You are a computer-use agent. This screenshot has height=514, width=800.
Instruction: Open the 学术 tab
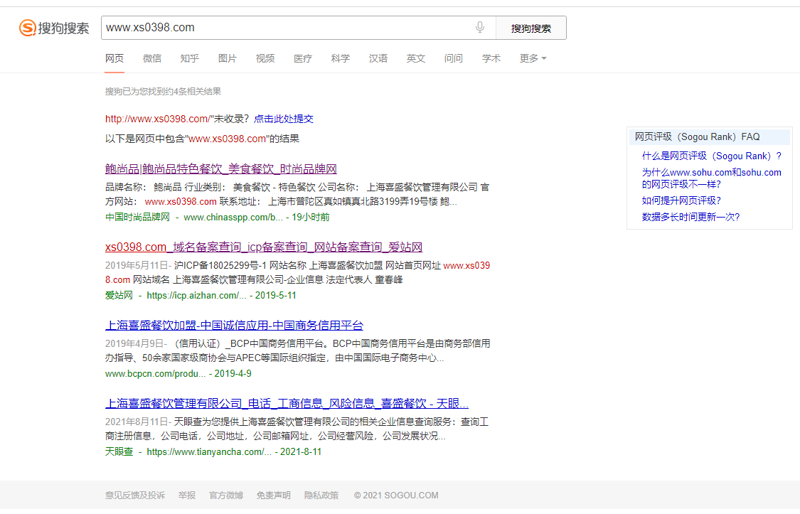click(x=491, y=58)
